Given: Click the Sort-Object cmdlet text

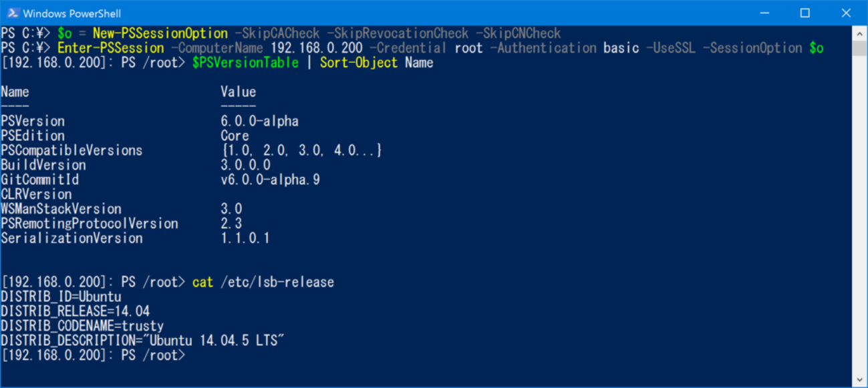Looking at the screenshot, I should click(359, 63).
